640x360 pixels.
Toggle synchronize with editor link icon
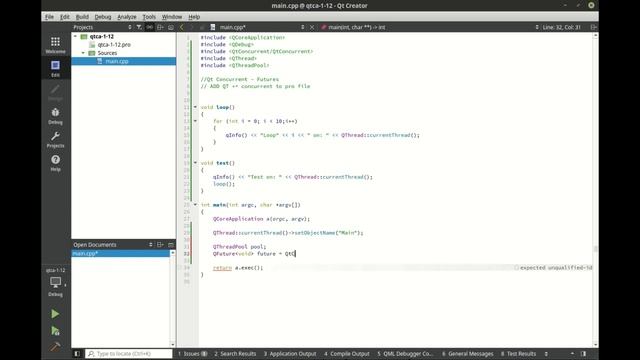[x=150, y=27]
